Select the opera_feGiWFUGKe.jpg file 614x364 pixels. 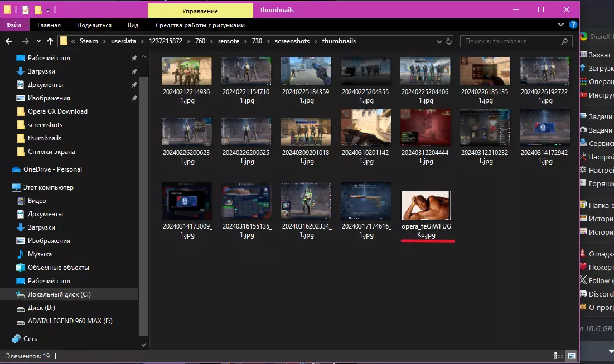[x=426, y=215]
